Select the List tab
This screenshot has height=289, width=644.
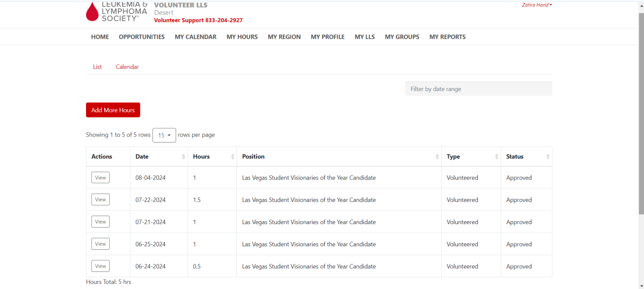(97, 67)
